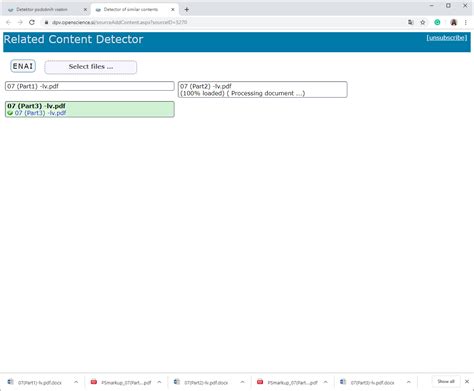Open the second PSmarkup_07 pdf download
This screenshot has width=474, height=391.
tap(292, 382)
